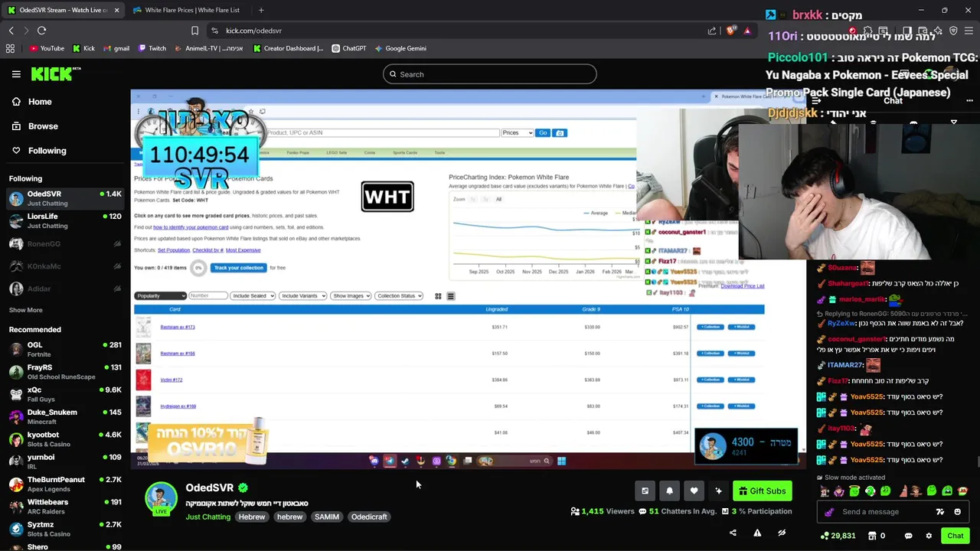Click the clips icon beside notification bell

coord(645,491)
